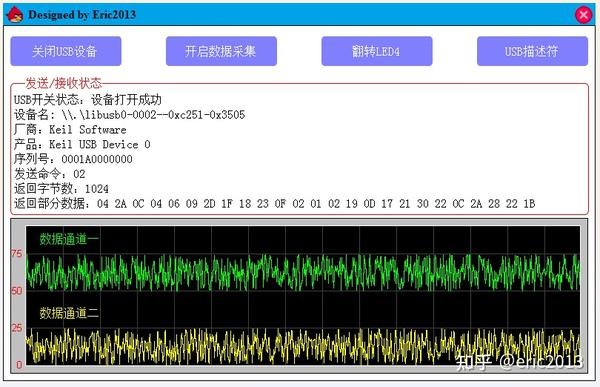Screen dimensions: 600x387
Task: Select the 发送/接收状态 group label
Action: point(64,83)
